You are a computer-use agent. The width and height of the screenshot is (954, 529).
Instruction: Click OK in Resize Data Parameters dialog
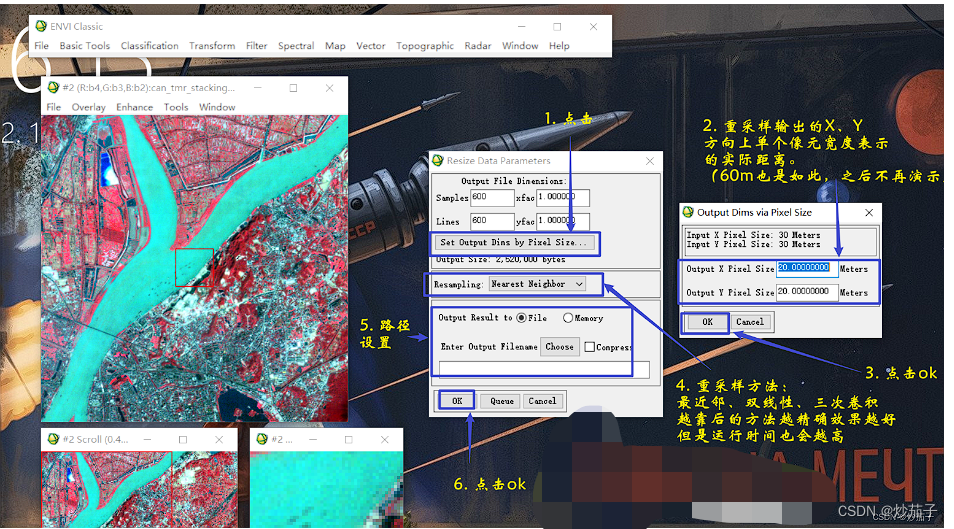(457, 401)
